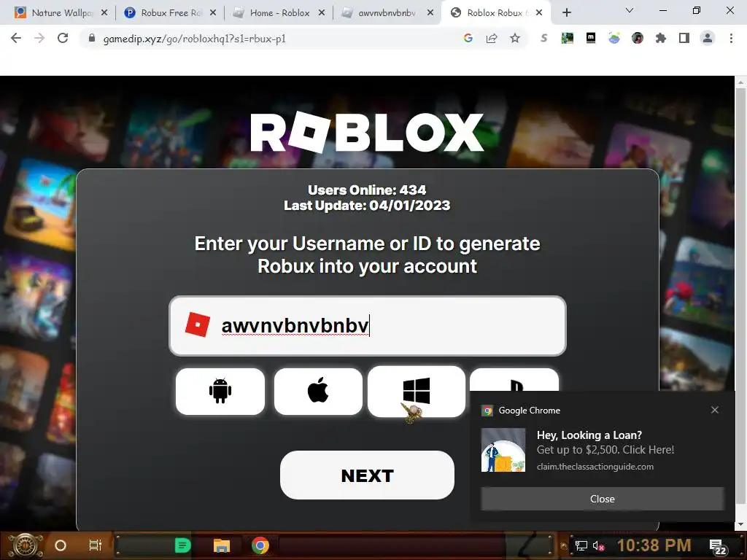
Task: Open network status tray icon
Action: point(581,545)
